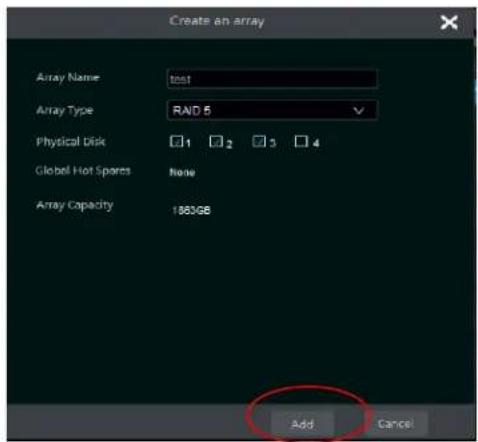The height and width of the screenshot is (442, 478).
Task: Click the Cancel button
Action: [396, 424]
